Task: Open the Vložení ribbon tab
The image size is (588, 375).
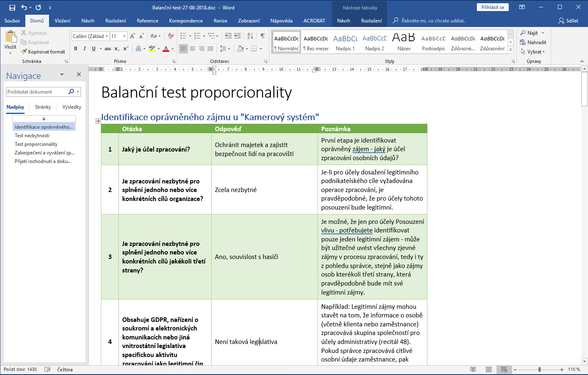Action: click(x=63, y=21)
